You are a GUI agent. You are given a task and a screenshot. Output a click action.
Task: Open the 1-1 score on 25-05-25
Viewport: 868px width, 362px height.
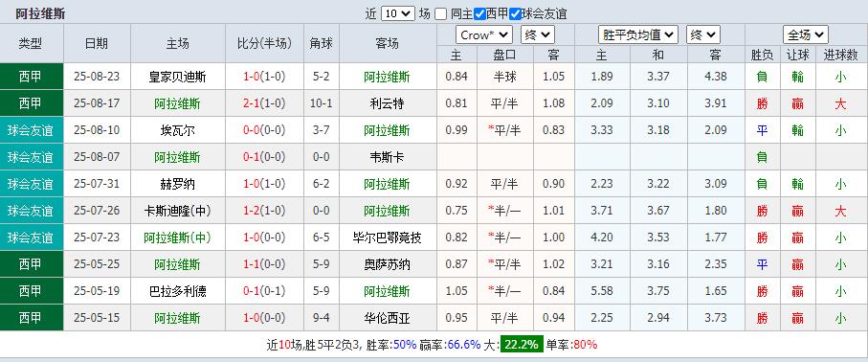pyautogui.click(x=252, y=264)
